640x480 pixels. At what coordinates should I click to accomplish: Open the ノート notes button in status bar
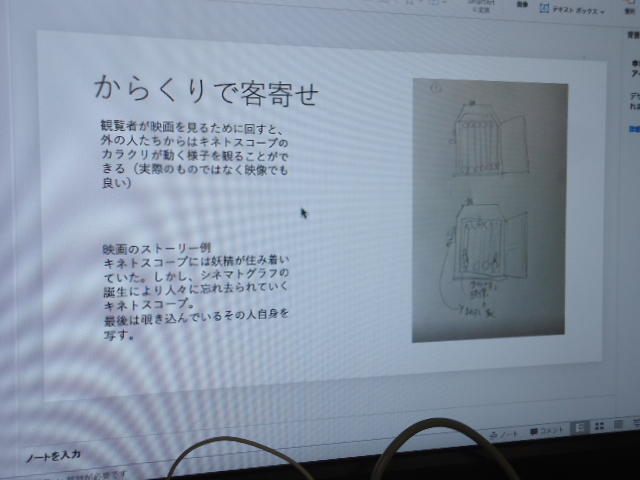504,433
